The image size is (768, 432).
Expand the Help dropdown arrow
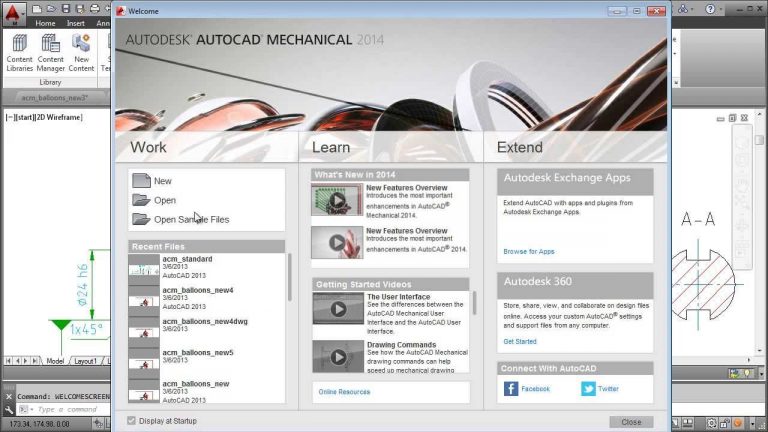pyautogui.click(x=720, y=9)
